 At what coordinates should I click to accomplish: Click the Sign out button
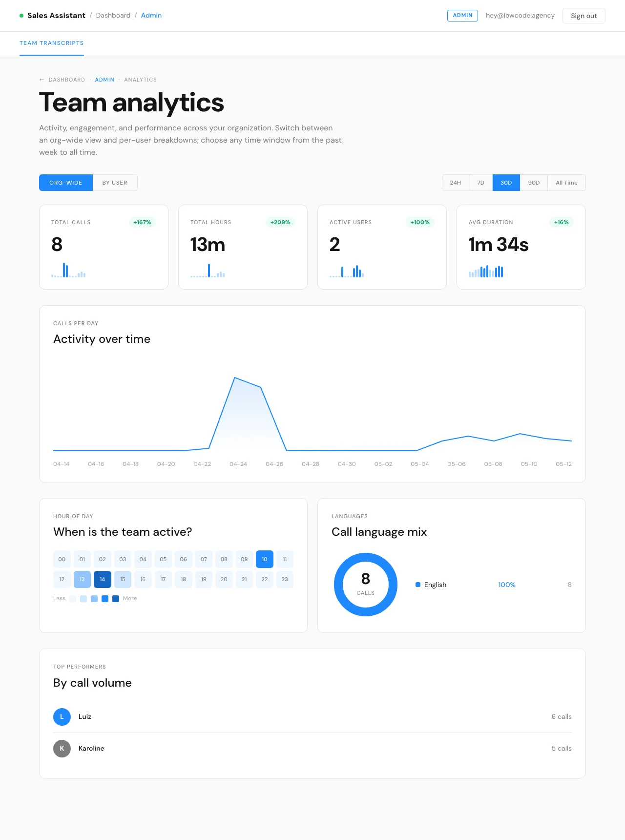pos(584,16)
